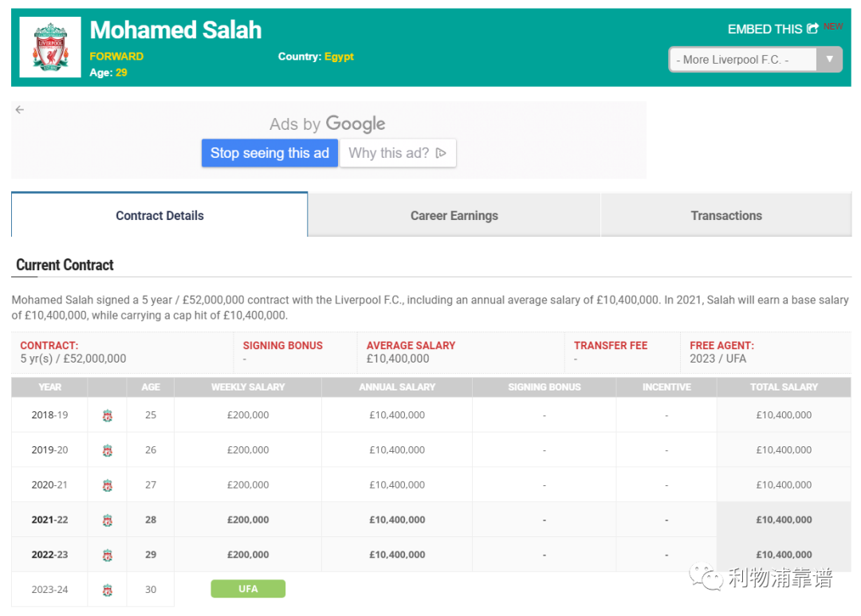
Task: Click the Why this ad? button
Action: (398, 153)
